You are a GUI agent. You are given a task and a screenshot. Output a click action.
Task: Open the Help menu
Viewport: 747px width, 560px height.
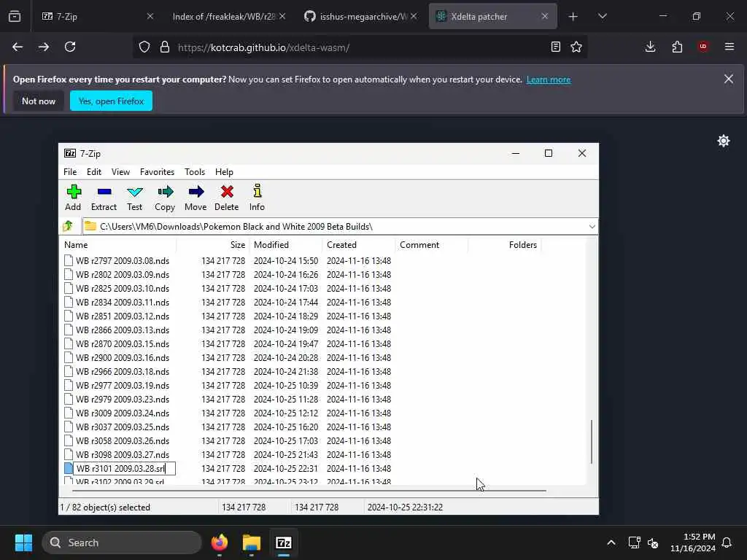click(x=224, y=172)
